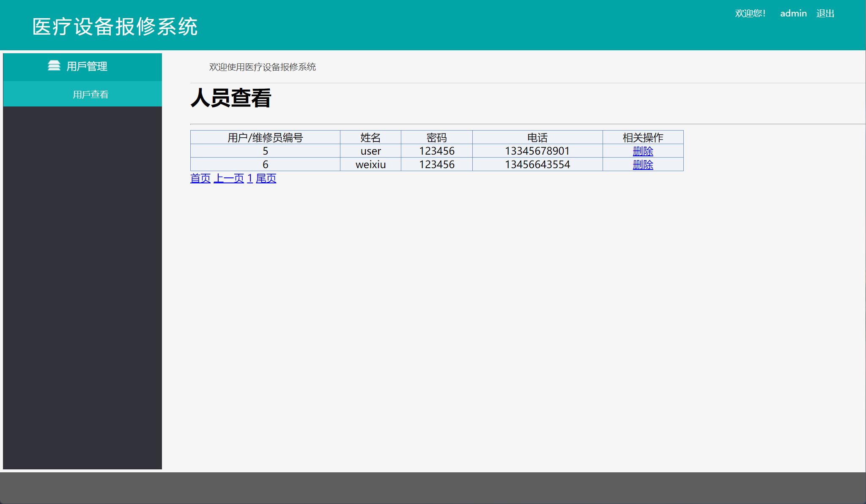Delete user 'user' via its 删除 link
Image resolution: width=866 pixels, height=504 pixels.
pyautogui.click(x=643, y=151)
